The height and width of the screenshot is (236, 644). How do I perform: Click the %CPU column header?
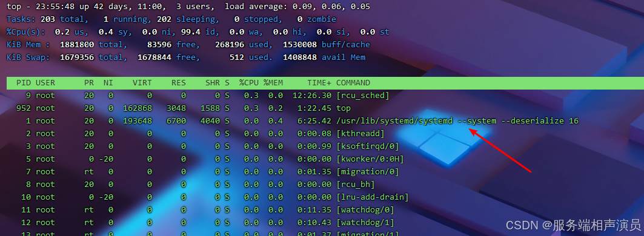click(x=249, y=83)
